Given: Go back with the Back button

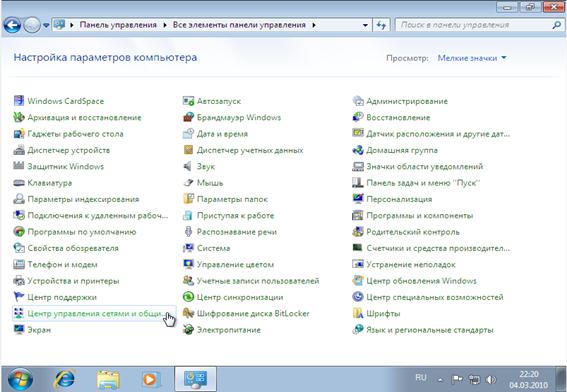Looking at the screenshot, I should (12, 25).
